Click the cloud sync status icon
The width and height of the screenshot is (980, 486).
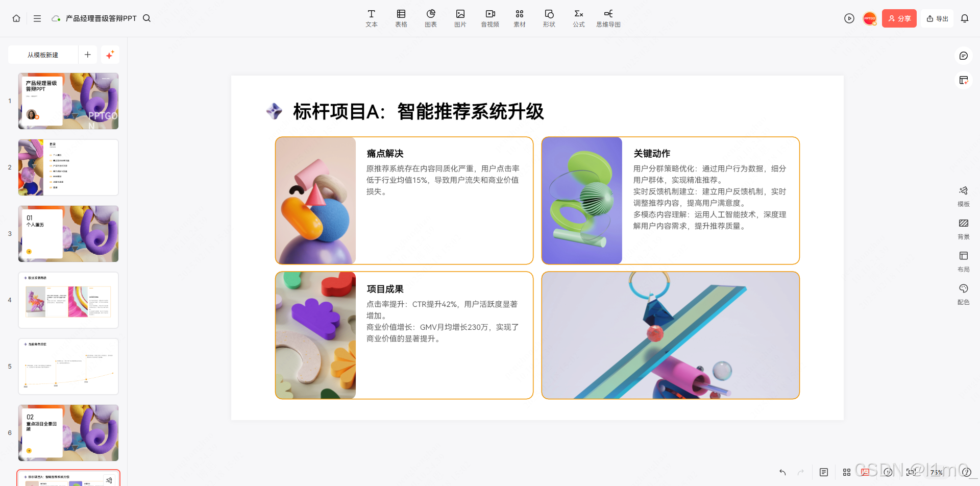tap(56, 18)
